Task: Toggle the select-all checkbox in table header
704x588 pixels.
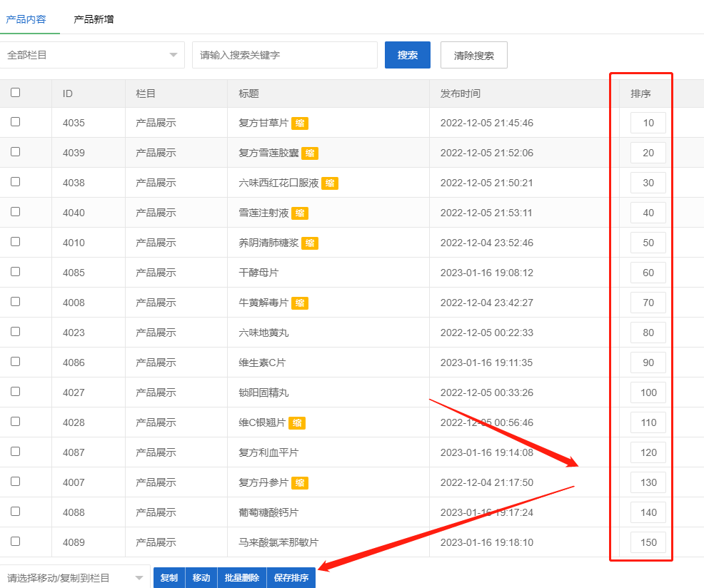Action: [x=16, y=92]
